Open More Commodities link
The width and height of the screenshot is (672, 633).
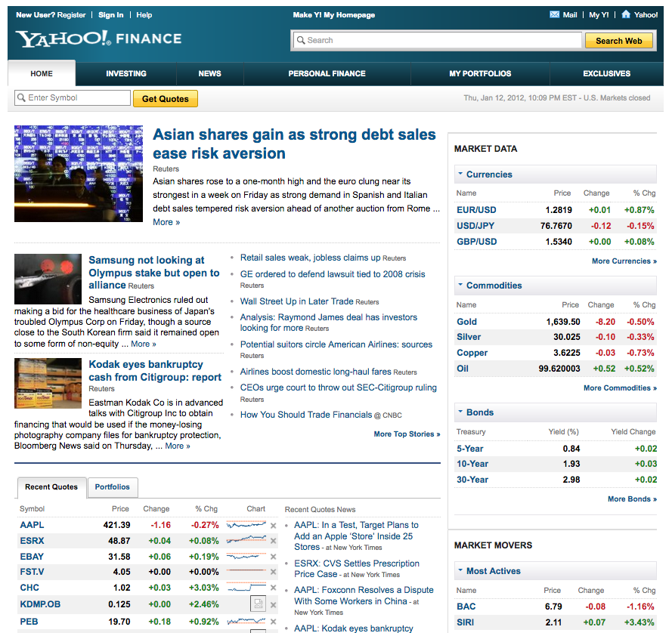(x=620, y=388)
